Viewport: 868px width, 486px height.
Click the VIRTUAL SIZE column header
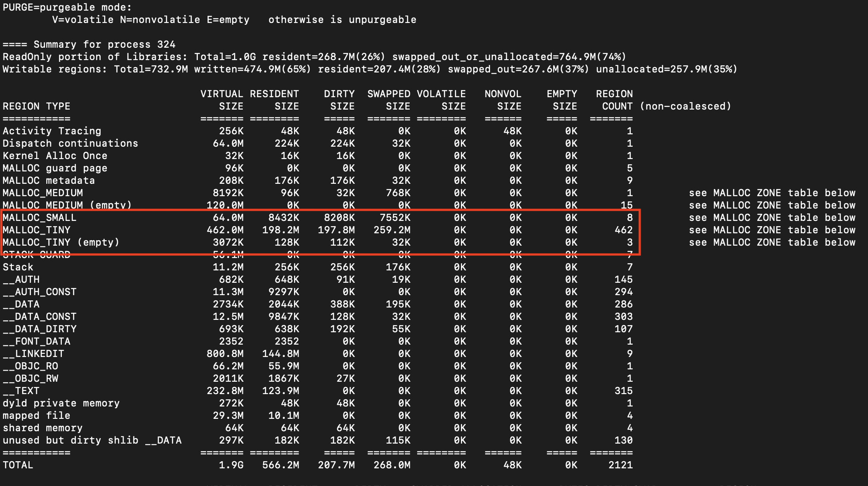click(222, 100)
